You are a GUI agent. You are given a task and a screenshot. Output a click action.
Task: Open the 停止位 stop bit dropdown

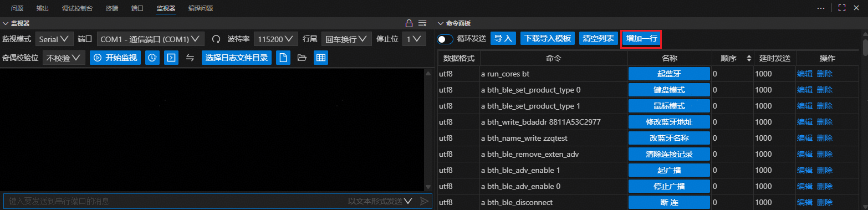tap(414, 39)
